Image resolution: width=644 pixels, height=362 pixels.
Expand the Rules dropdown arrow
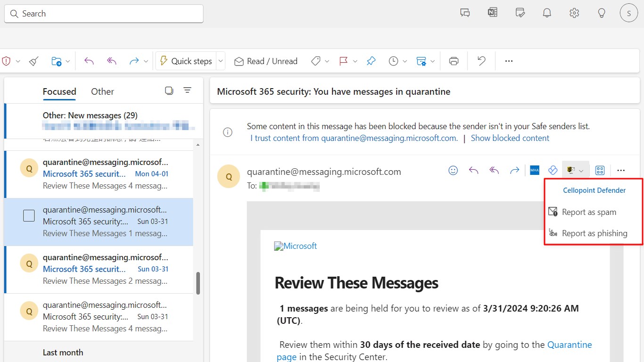click(x=433, y=62)
